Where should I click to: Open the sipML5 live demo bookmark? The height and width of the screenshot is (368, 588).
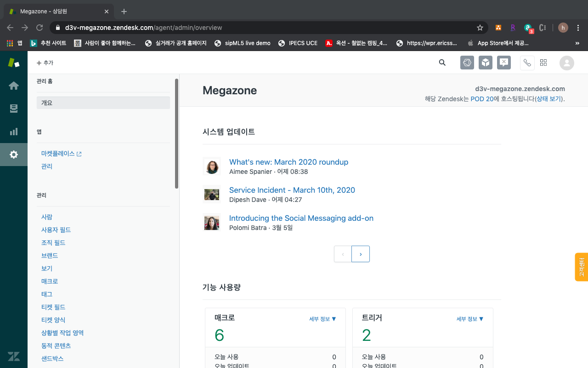coord(243,43)
